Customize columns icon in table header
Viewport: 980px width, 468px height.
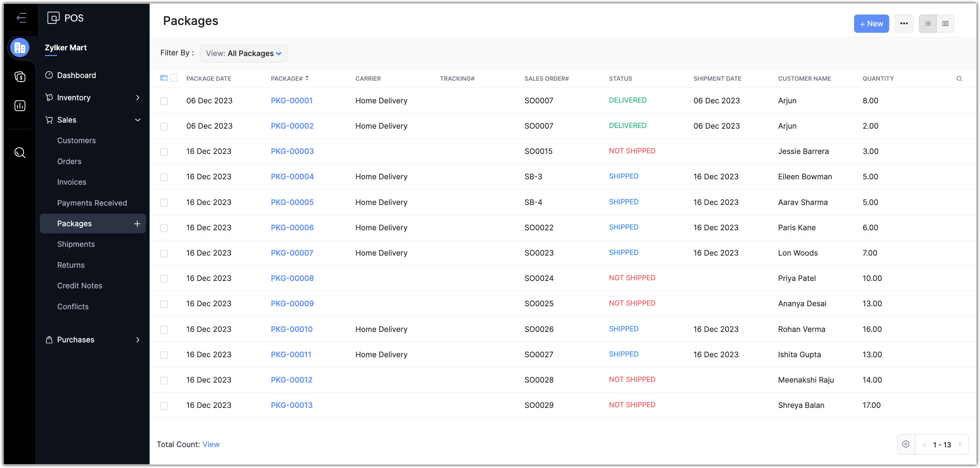164,78
